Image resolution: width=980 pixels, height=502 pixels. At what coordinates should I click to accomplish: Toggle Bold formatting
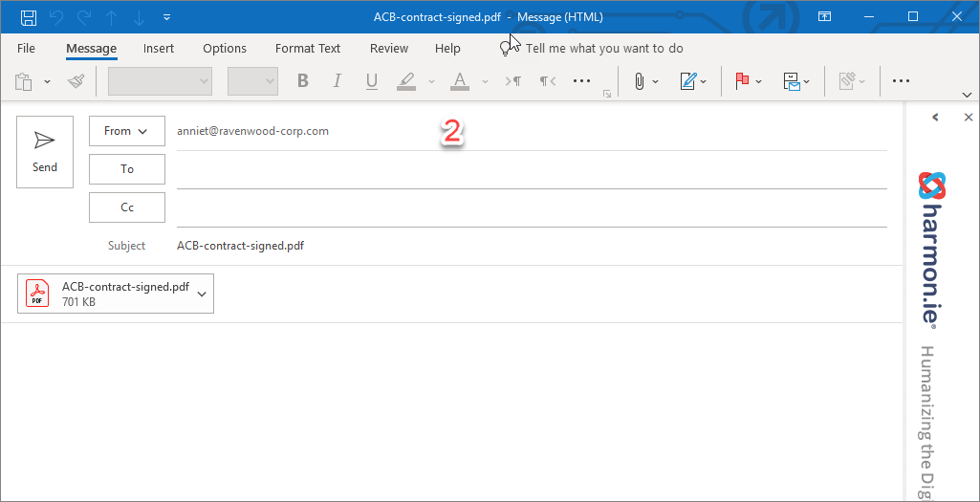pos(303,80)
